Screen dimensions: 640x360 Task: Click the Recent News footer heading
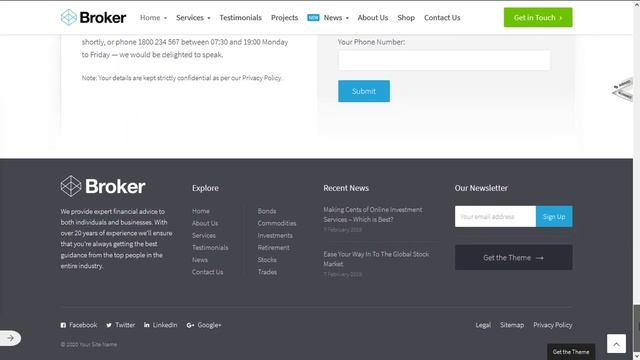(346, 188)
